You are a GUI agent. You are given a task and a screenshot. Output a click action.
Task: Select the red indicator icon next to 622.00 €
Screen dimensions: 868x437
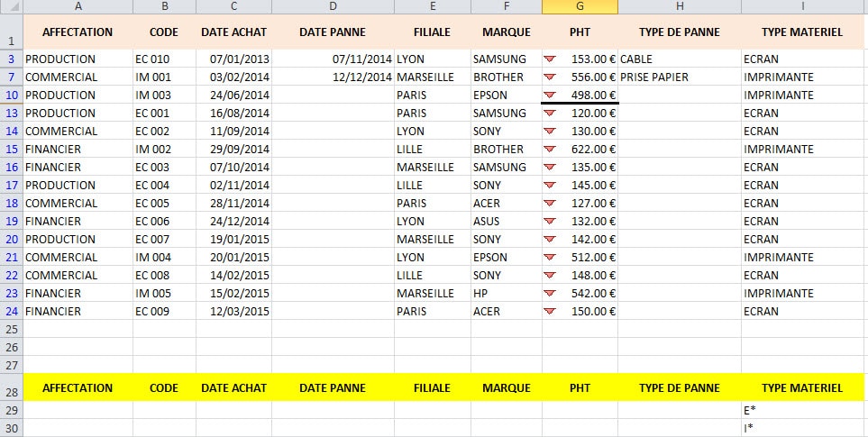[x=549, y=150]
